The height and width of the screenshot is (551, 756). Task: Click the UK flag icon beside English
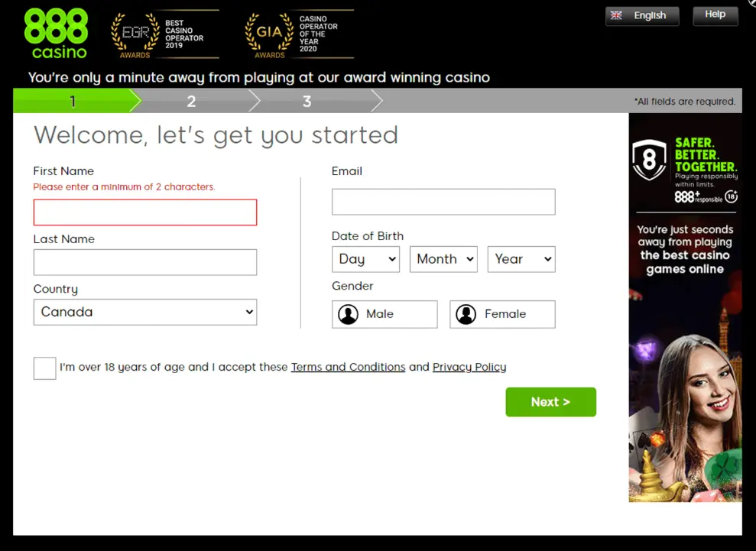coord(616,15)
